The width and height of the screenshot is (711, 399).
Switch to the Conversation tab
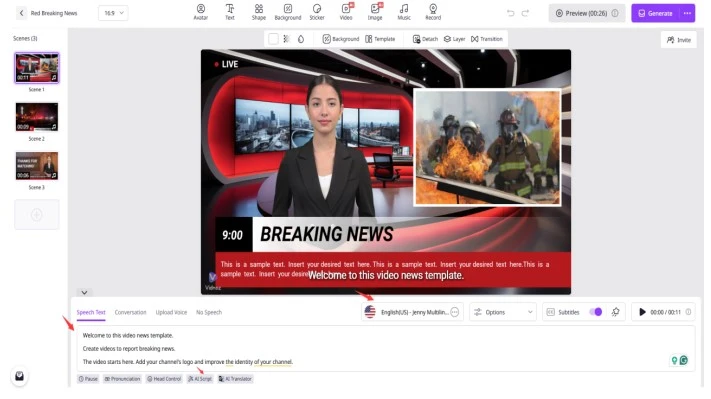[130, 312]
